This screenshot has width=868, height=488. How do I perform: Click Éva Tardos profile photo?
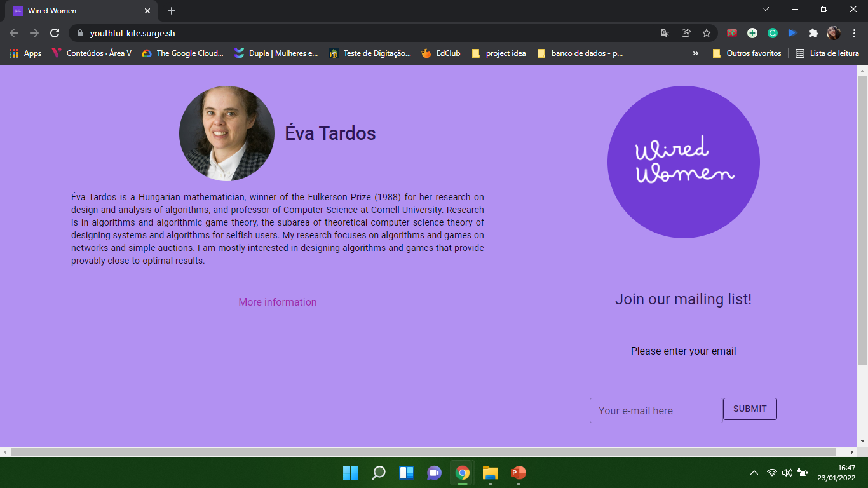(227, 133)
